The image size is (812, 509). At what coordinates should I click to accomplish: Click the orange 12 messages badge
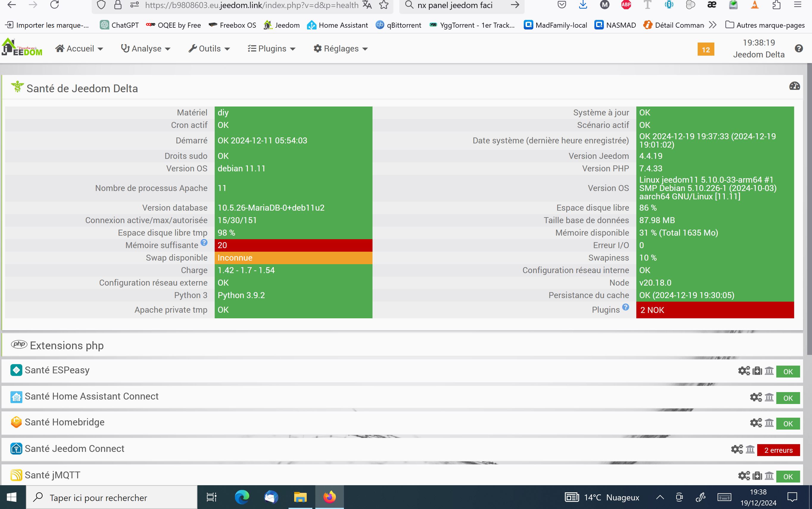(x=705, y=49)
